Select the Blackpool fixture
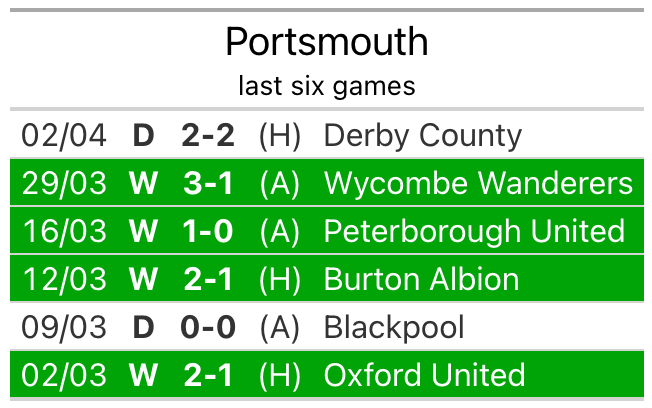The height and width of the screenshot is (408, 652). (327, 326)
